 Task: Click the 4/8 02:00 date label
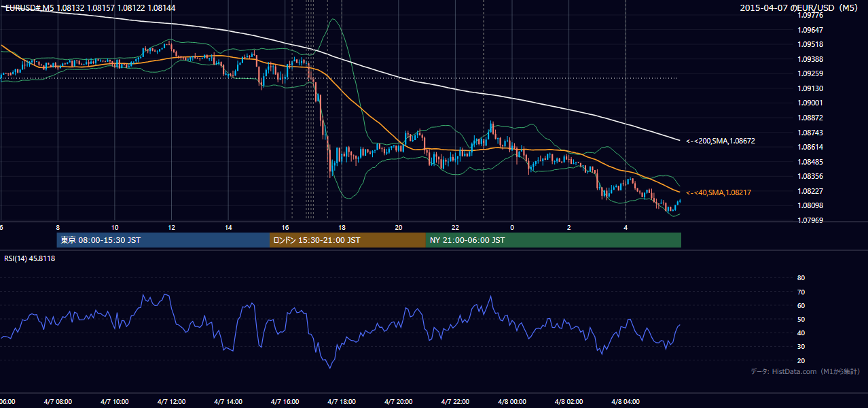pos(568,402)
